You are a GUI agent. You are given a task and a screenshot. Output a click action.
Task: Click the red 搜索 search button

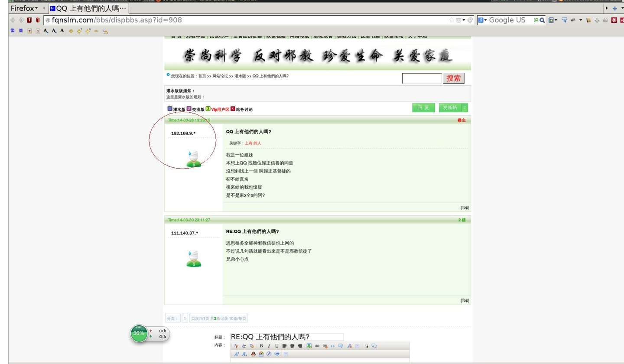[454, 78]
